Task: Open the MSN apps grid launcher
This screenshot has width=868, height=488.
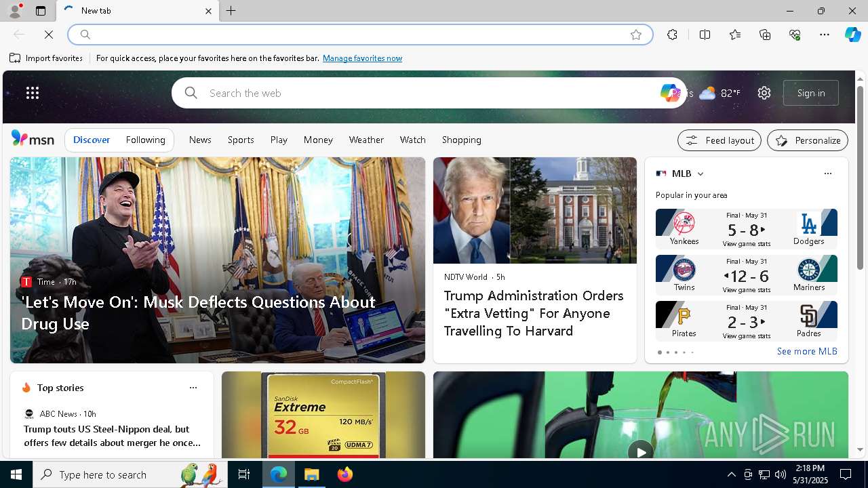Action: tap(33, 93)
